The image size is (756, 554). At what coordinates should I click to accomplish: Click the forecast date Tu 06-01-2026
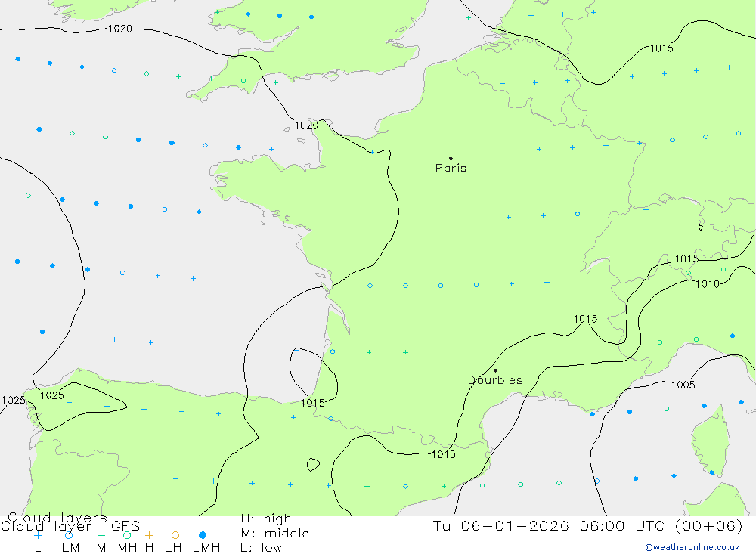500,525
